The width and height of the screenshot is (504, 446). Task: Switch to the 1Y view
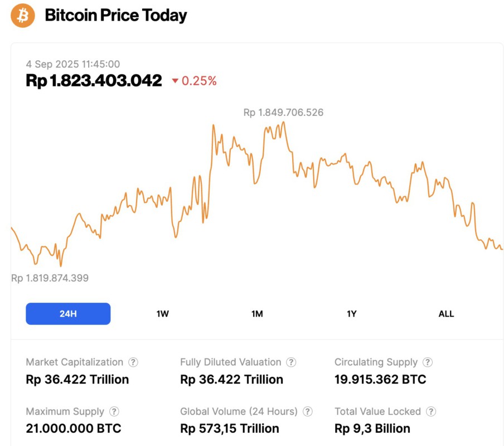[x=351, y=313]
